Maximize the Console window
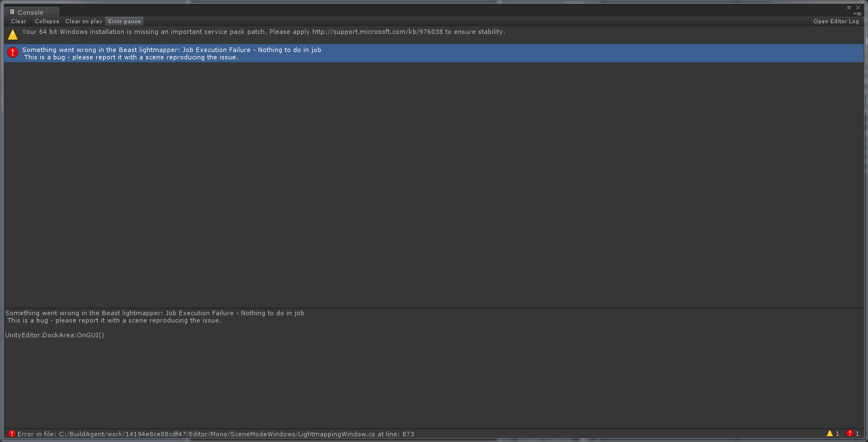This screenshot has width=868, height=442. 849,7
